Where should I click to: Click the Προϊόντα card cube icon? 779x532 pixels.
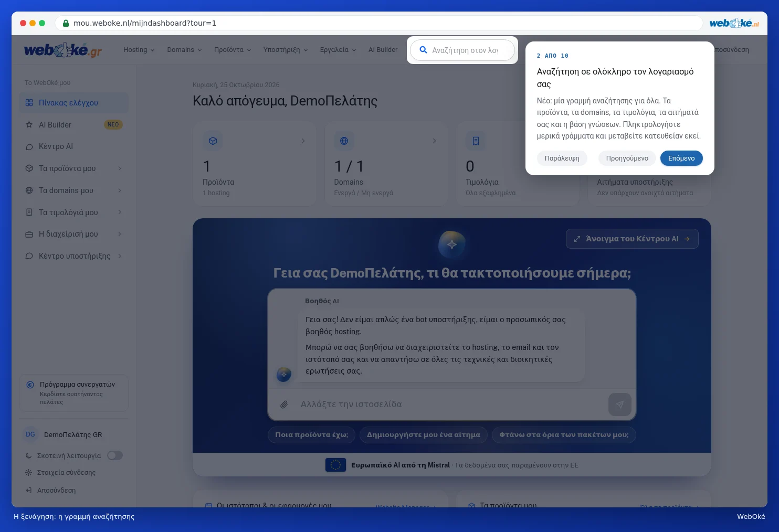(213, 141)
